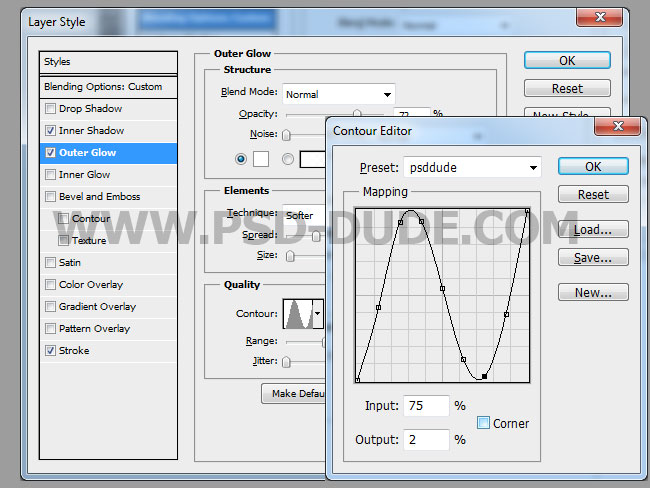Viewport: 650px width, 488px height.
Task: Click the Input percentage field
Action: coord(427,405)
